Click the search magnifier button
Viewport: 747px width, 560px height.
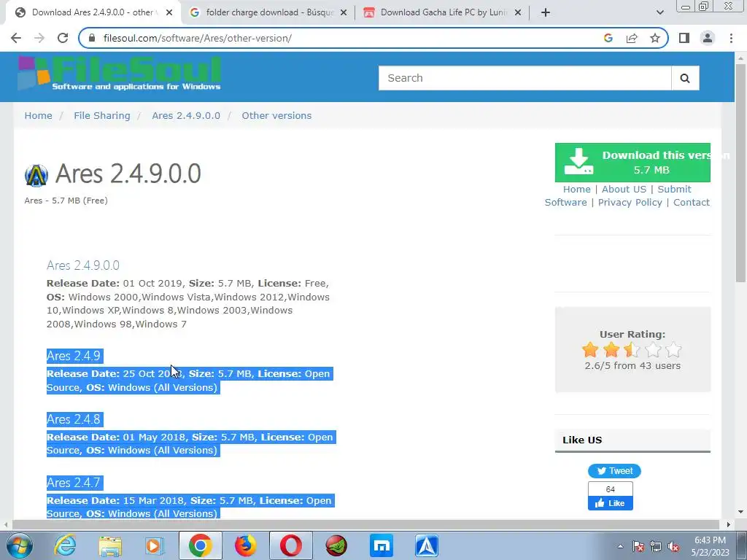(x=685, y=78)
